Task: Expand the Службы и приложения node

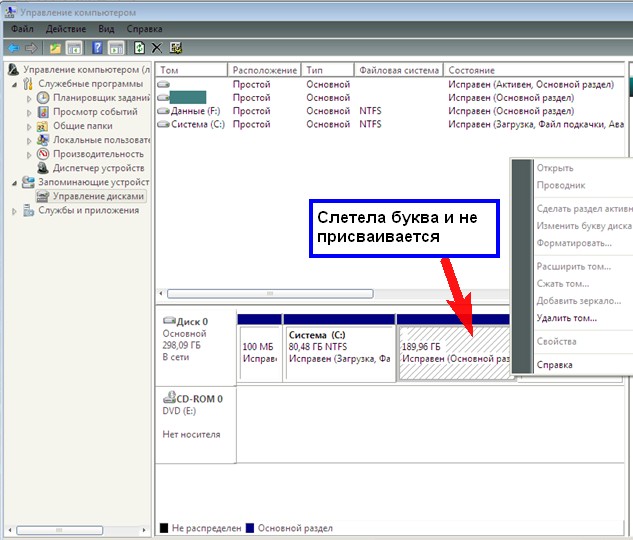Action: (15, 211)
